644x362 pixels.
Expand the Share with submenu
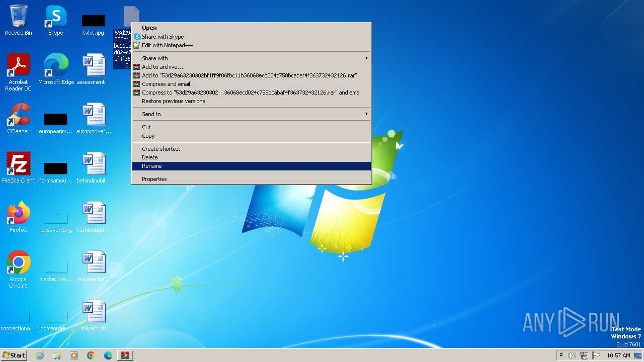click(x=252, y=58)
